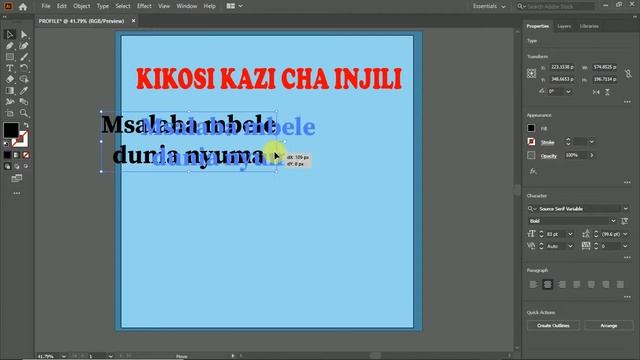Screen dimensions: 640x360
Task: Open font family dropdown Source Serif Variable
Action: click(626, 209)
